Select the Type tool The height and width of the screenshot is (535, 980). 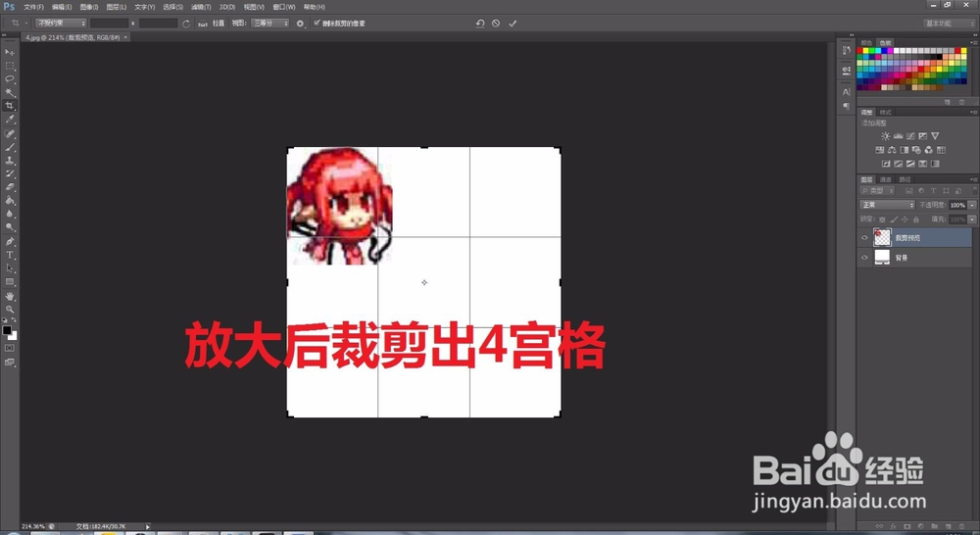[x=10, y=255]
